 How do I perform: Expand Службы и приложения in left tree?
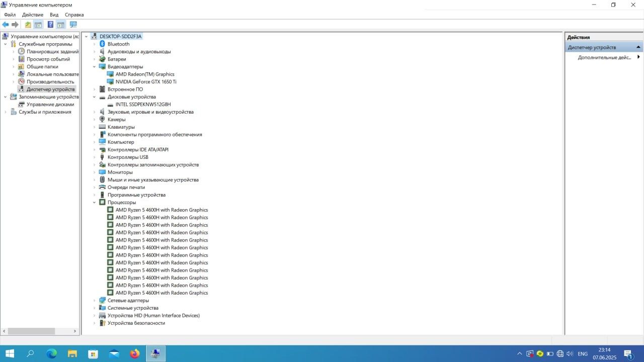pyautogui.click(x=6, y=112)
